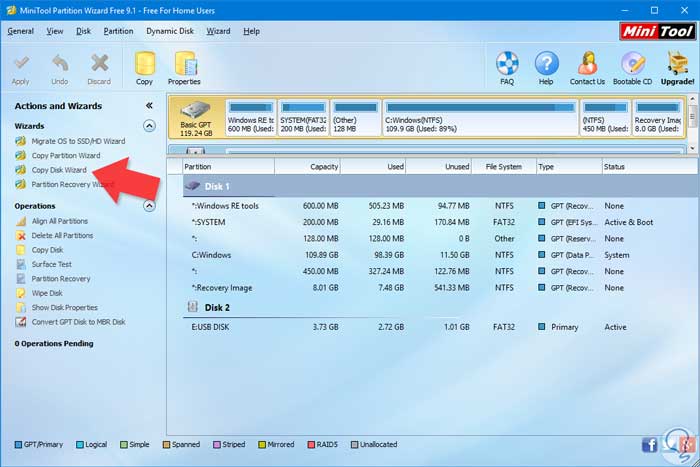The width and height of the screenshot is (700, 467).
Task: Select the C:Windows(NTFS) partition bar
Action: [x=480, y=118]
